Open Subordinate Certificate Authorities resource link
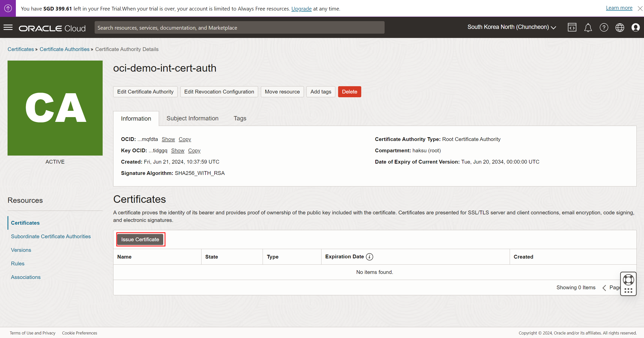This screenshot has height=338, width=644. [x=51, y=236]
